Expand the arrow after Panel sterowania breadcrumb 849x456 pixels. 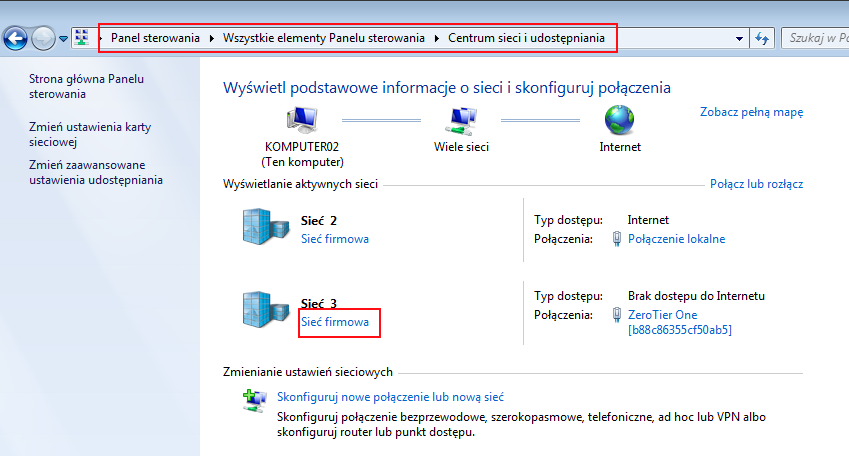coord(210,39)
